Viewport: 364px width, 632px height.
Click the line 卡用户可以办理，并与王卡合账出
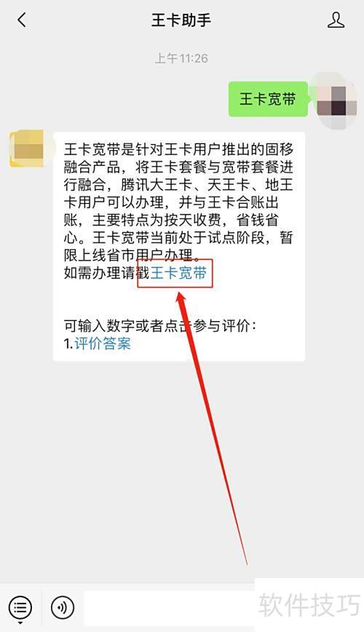(171, 202)
